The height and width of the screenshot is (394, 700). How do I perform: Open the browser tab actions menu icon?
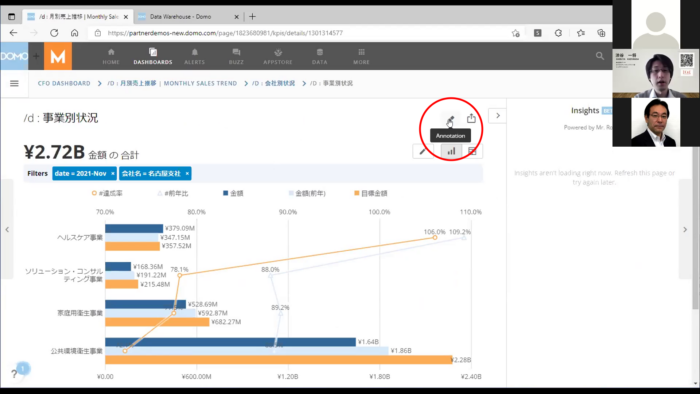point(12,17)
